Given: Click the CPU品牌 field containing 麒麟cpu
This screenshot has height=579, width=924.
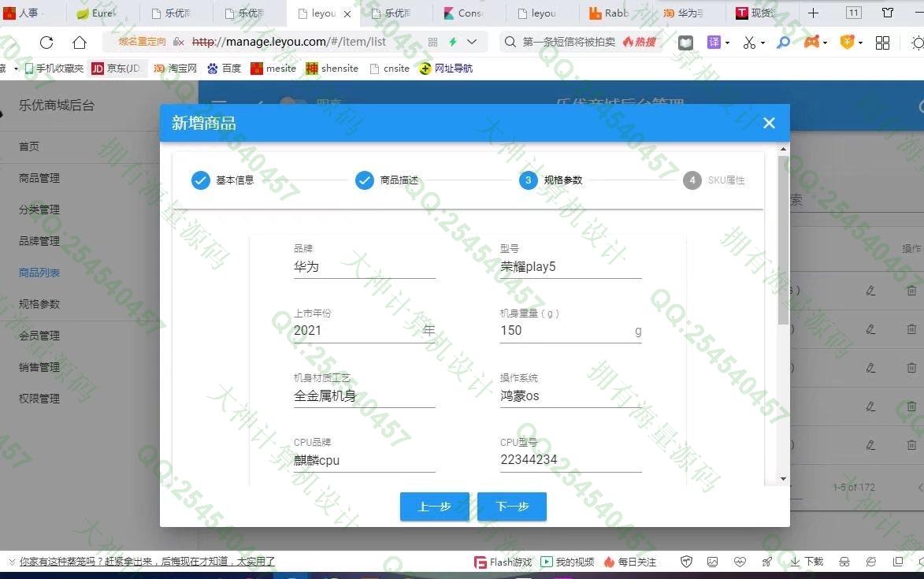Looking at the screenshot, I should 364,460.
